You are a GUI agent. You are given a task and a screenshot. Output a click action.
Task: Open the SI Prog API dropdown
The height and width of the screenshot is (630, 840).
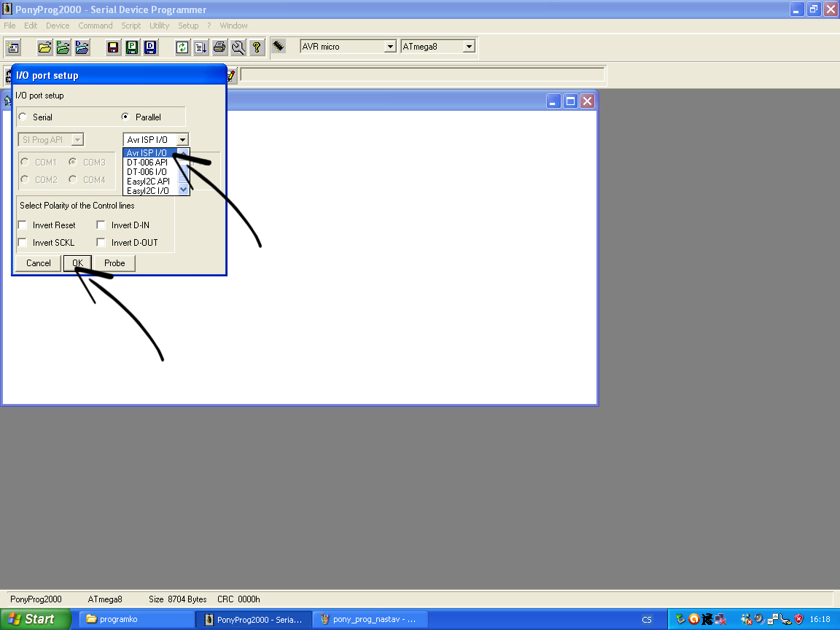pyautogui.click(x=78, y=140)
